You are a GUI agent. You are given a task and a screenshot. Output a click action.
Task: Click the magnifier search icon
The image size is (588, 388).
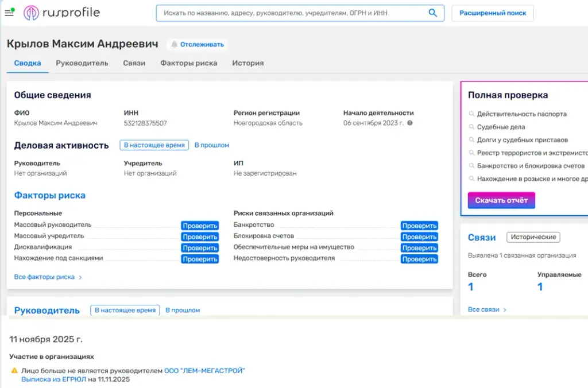coord(433,13)
